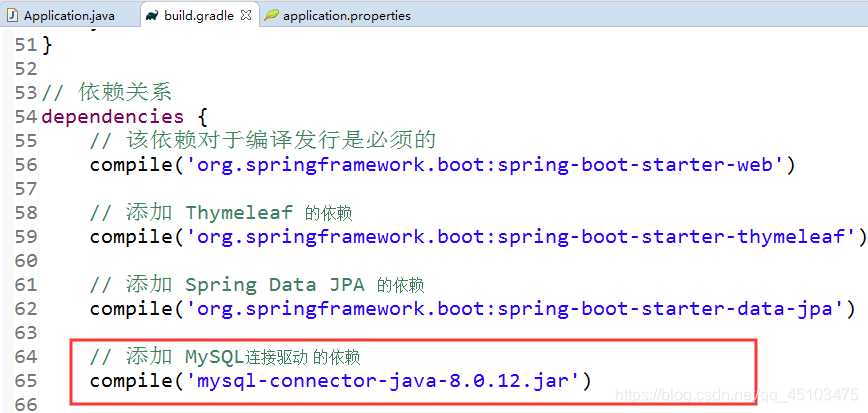Viewport: 868px width, 413px height.
Task: Click the leaf icon on application.properties tab
Action: 271,16
